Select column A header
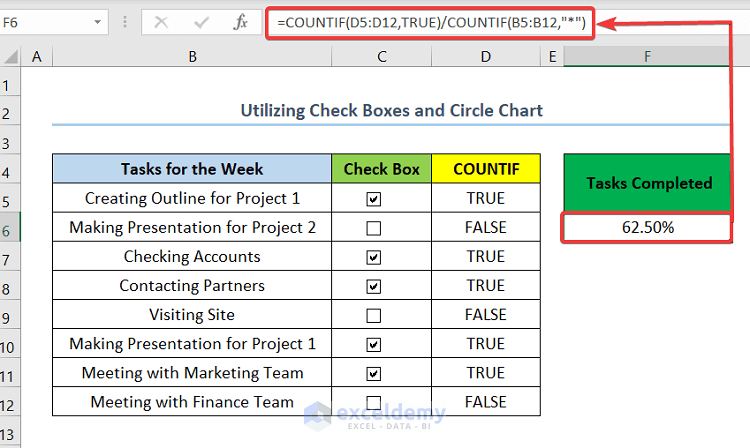 [x=37, y=57]
